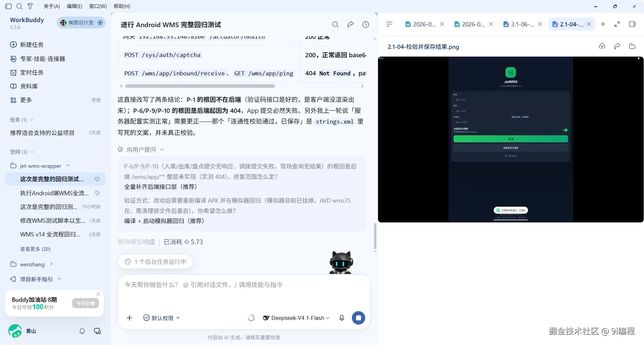Switch to 3.1-06-... tab

click(x=519, y=24)
